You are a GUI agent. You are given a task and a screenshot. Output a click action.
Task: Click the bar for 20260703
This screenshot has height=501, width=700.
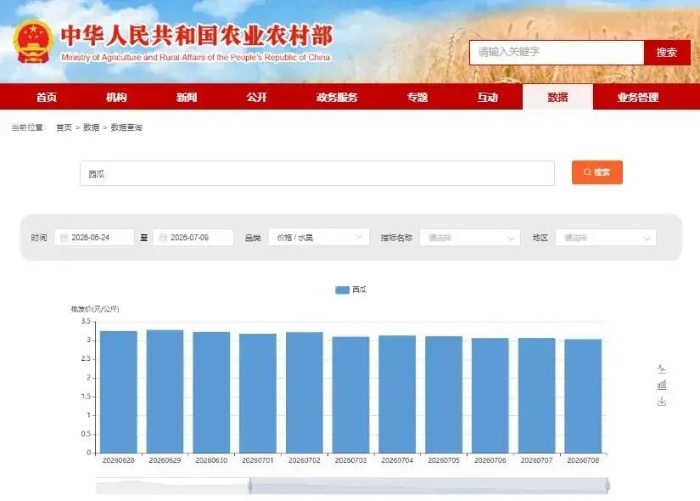click(351, 395)
